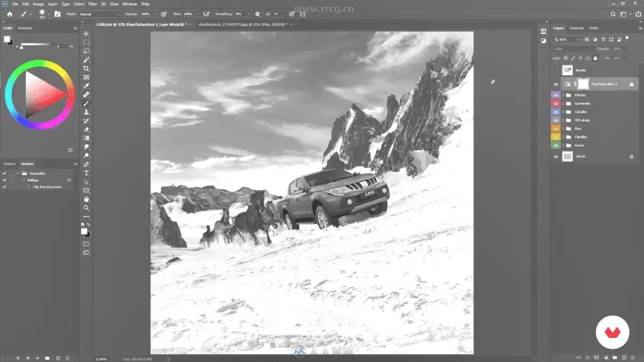Select the Boceto layer thumbnail

567,70
